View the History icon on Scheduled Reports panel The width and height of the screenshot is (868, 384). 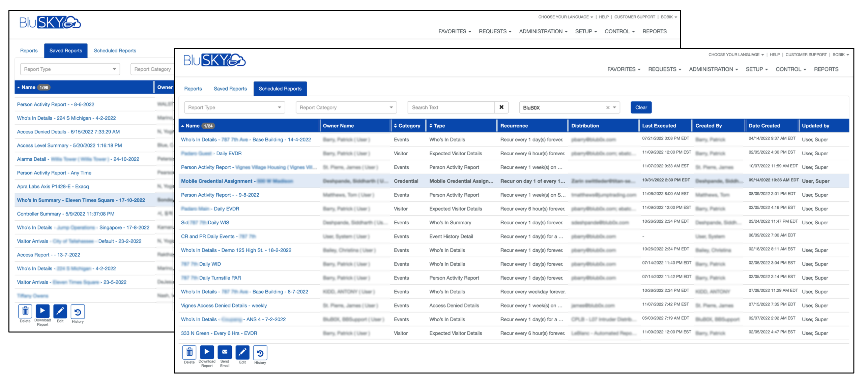coord(260,353)
